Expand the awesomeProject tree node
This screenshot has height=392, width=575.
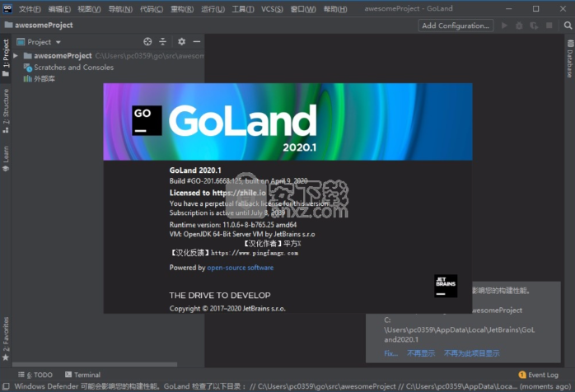16,56
